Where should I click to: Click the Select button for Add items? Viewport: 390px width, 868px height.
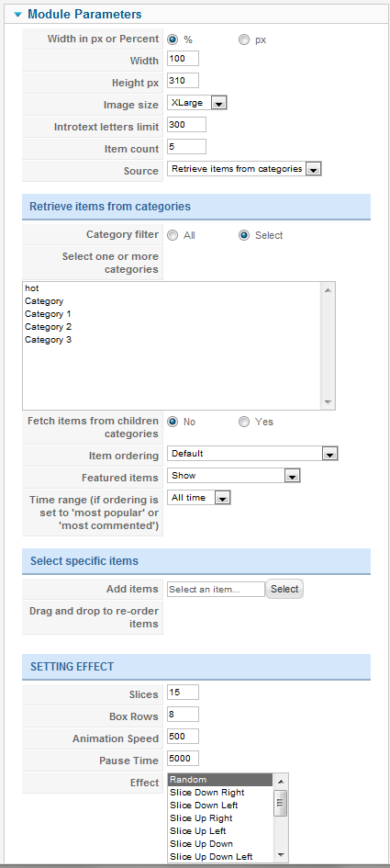click(284, 589)
